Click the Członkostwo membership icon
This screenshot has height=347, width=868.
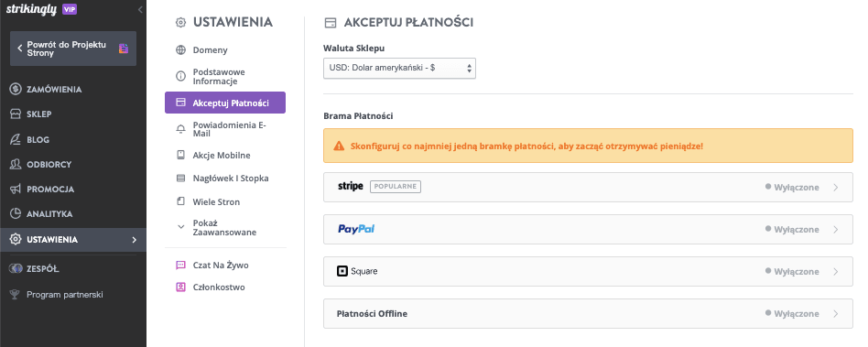[x=180, y=287]
